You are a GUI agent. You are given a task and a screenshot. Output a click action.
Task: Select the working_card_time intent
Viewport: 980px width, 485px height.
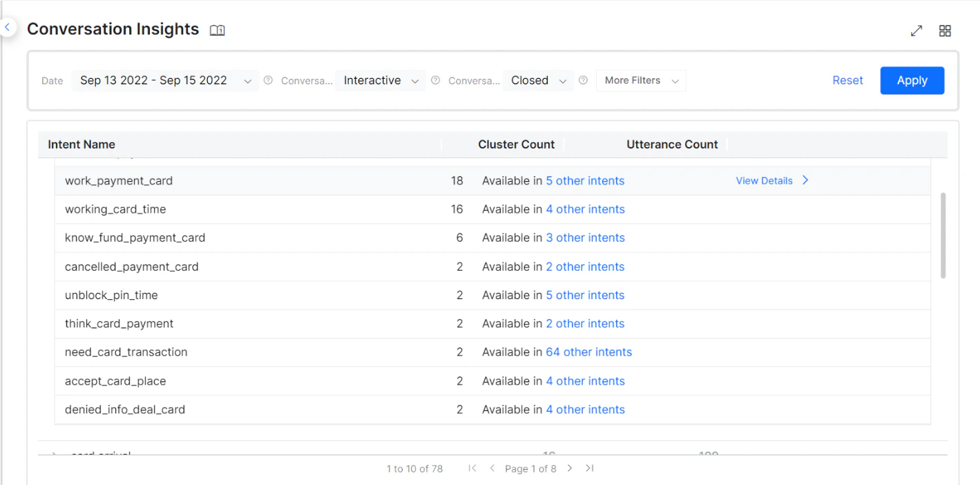(115, 209)
